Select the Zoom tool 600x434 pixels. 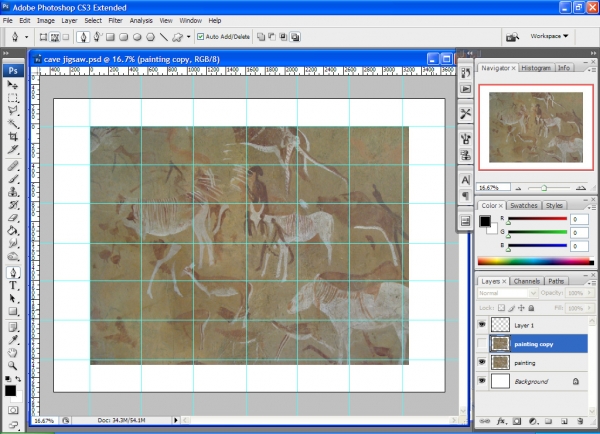pos(13,366)
